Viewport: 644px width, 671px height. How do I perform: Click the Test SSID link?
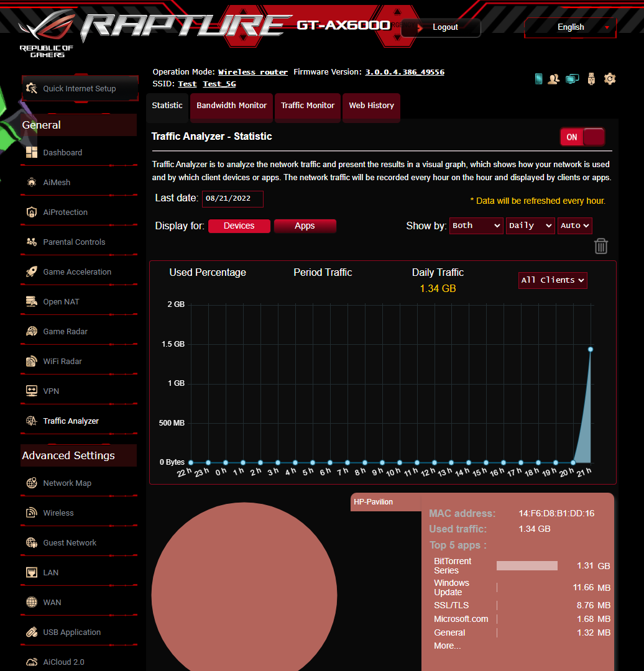(x=187, y=84)
